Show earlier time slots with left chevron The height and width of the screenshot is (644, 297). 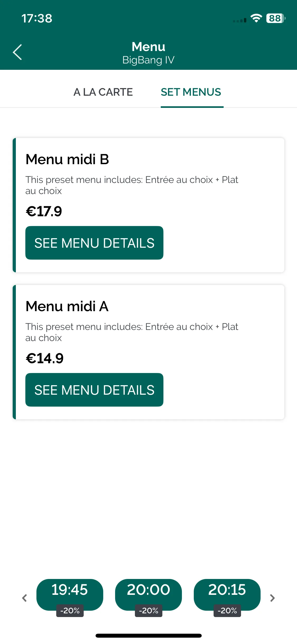point(25,598)
